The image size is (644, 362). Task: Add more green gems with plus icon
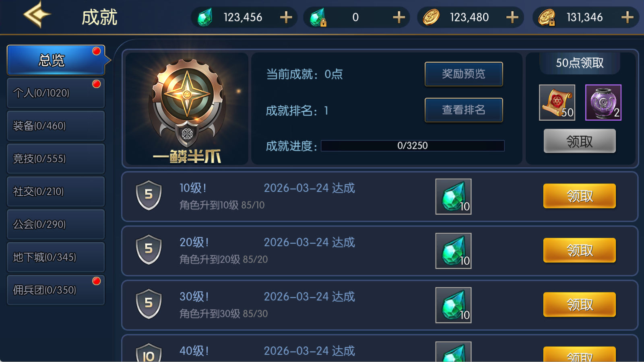pyautogui.click(x=286, y=17)
